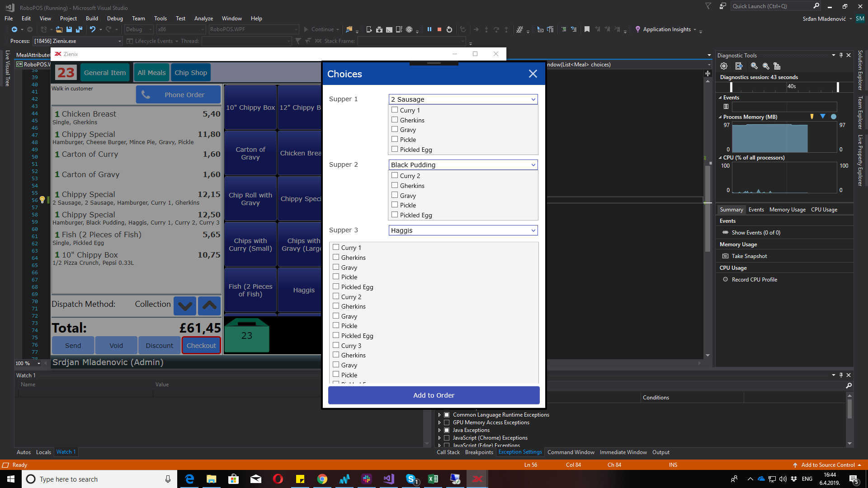Zoom out on the diagnostics timeline
The width and height of the screenshot is (868, 488).
click(766, 66)
